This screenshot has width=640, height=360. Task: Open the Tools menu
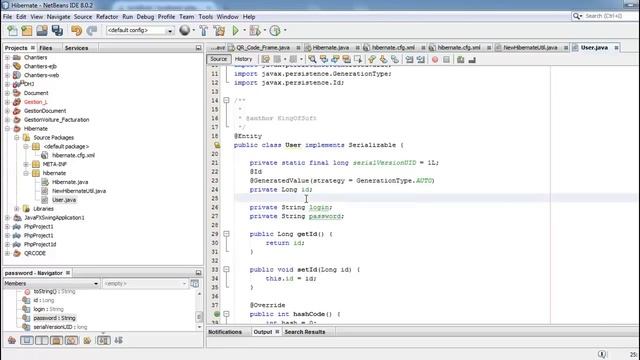(x=206, y=17)
